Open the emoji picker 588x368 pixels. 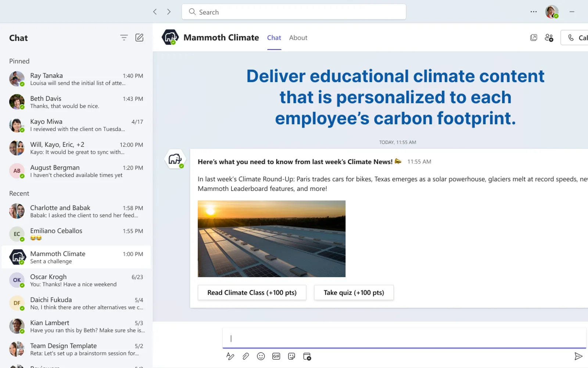pyautogui.click(x=261, y=356)
